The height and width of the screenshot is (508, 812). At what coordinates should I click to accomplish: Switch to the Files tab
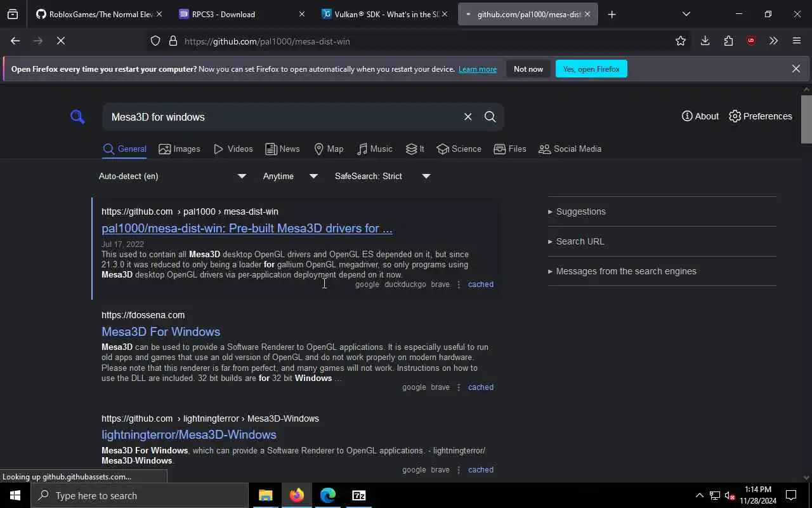click(510, 149)
